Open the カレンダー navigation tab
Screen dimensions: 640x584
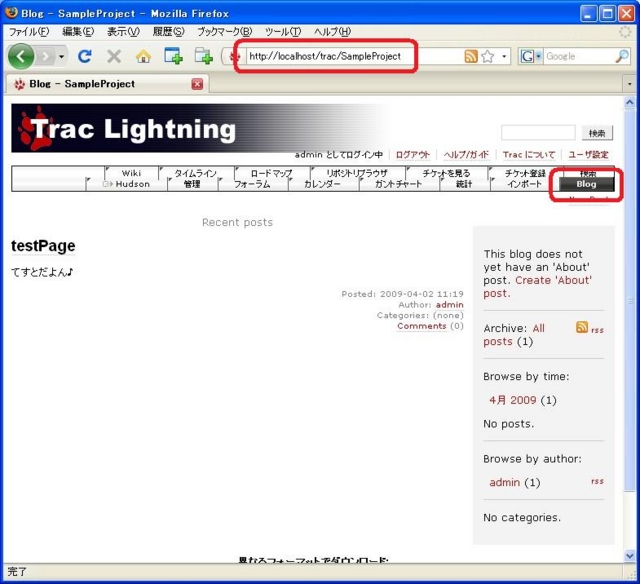[x=322, y=184]
